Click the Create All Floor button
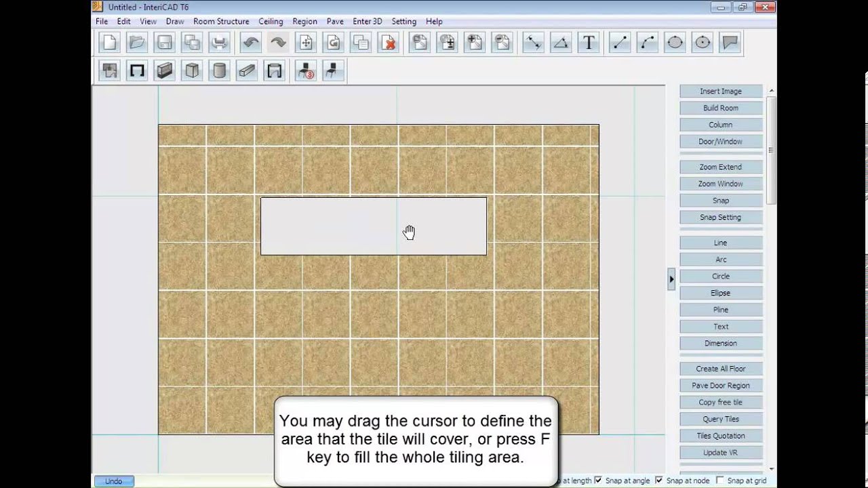 tap(721, 369)
